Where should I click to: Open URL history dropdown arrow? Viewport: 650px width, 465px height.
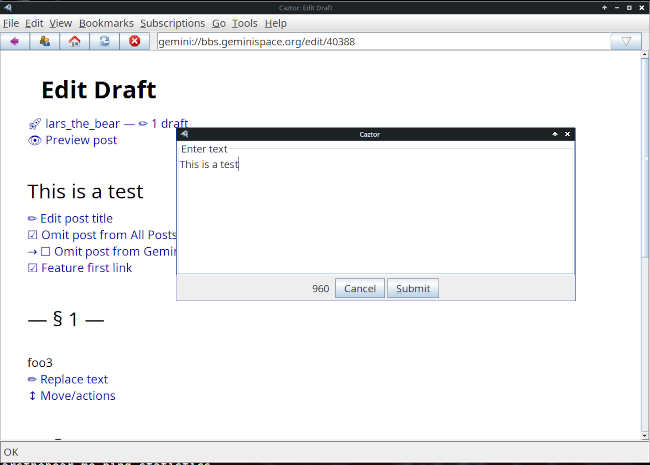pos(626,41)
